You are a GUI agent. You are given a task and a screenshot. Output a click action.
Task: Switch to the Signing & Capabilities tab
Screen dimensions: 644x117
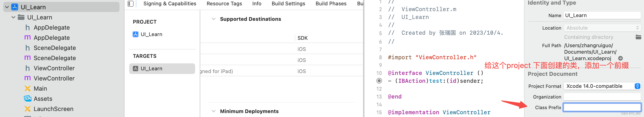(170, 3)
